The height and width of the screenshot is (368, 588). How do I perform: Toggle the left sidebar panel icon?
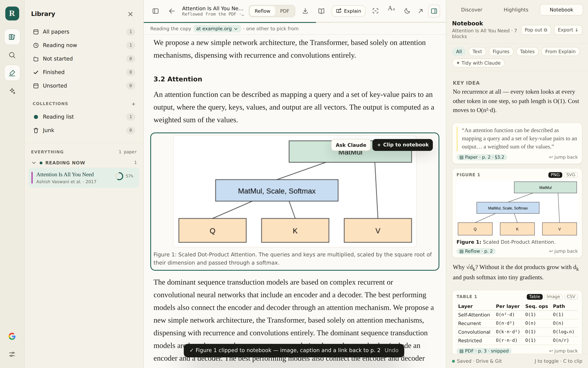[x=156, y=11]
